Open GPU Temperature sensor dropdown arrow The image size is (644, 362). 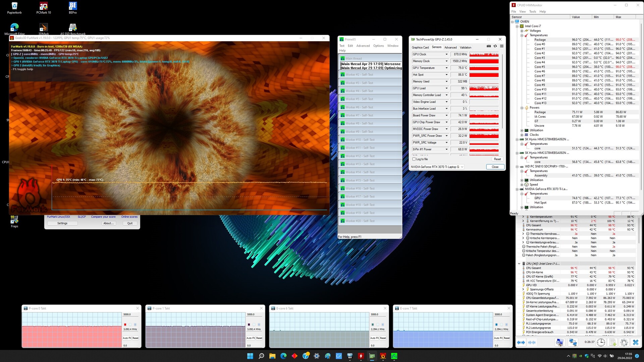[446, 68]
